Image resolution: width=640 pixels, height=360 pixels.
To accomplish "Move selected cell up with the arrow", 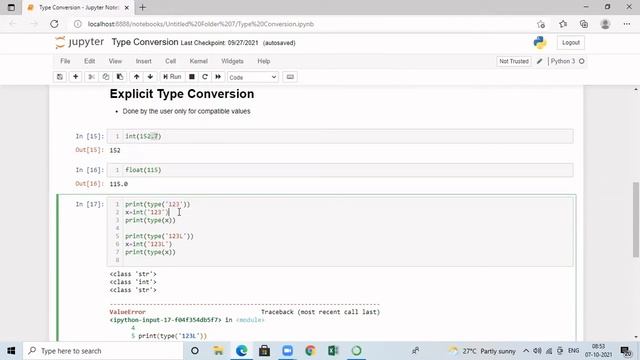I will 136,77.
